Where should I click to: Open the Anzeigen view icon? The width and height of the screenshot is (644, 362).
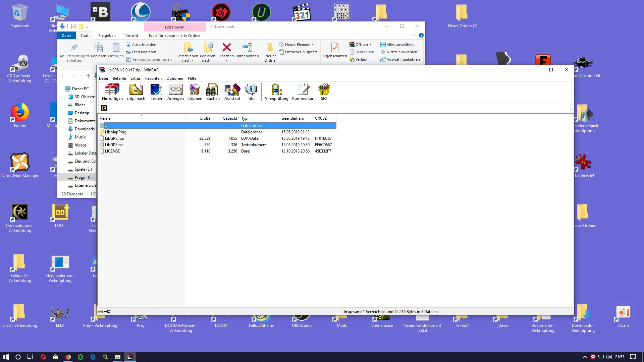pyautogui.click(x=175, y=92)
